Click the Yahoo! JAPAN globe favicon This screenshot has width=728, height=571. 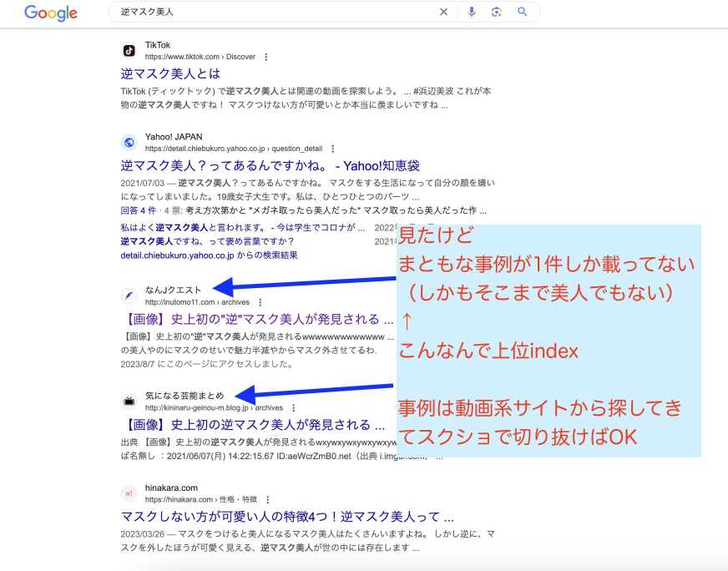(x=129, y=142)
